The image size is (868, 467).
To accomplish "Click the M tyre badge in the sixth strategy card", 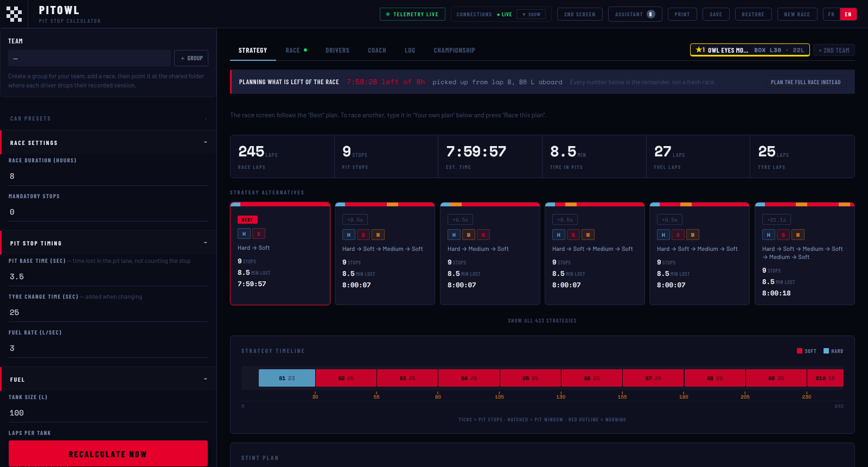I will [x=797, y=235].
